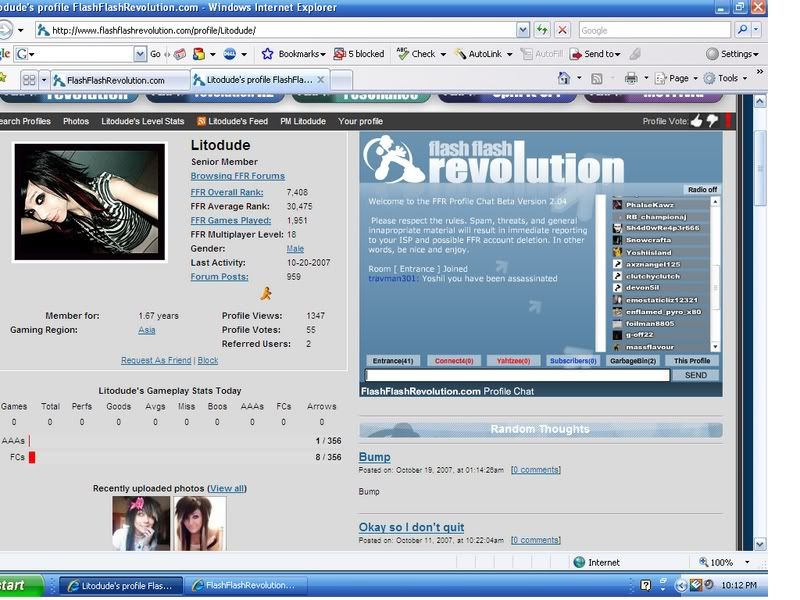Image resolution: width=800 pixels, height=600 pixels.
Task: Click the RSS icon next to Litodude's Feed
Action: coord(201,121)
